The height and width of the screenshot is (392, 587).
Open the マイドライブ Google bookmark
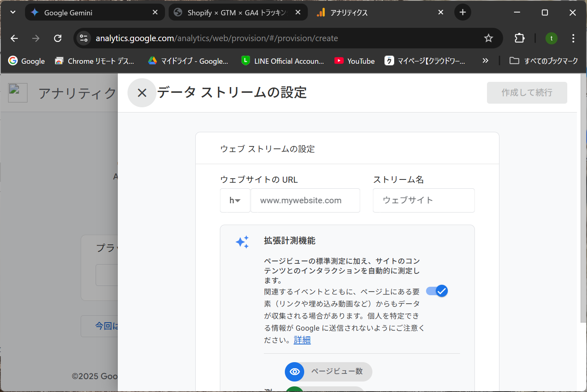[x=188, y=61]
